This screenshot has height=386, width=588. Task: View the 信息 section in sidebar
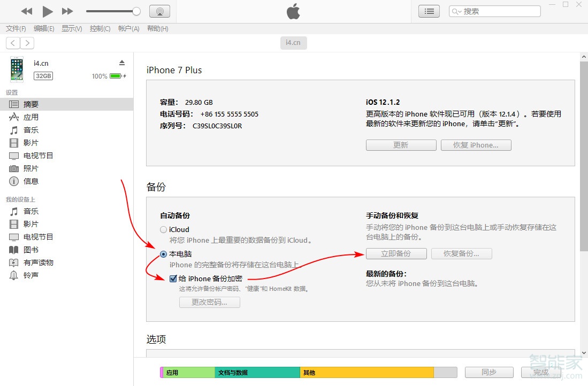coord(30,181)
